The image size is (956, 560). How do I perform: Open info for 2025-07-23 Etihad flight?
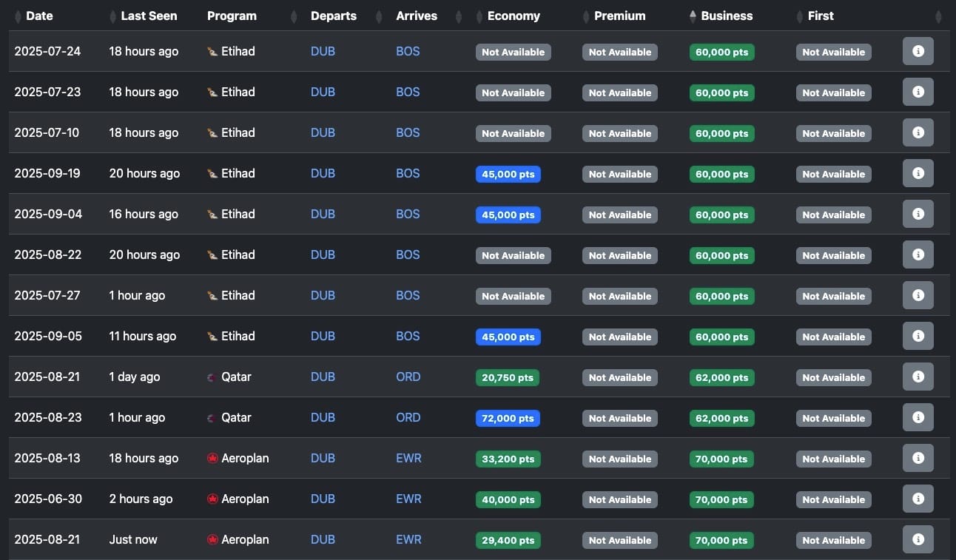[x=918, y=92]
